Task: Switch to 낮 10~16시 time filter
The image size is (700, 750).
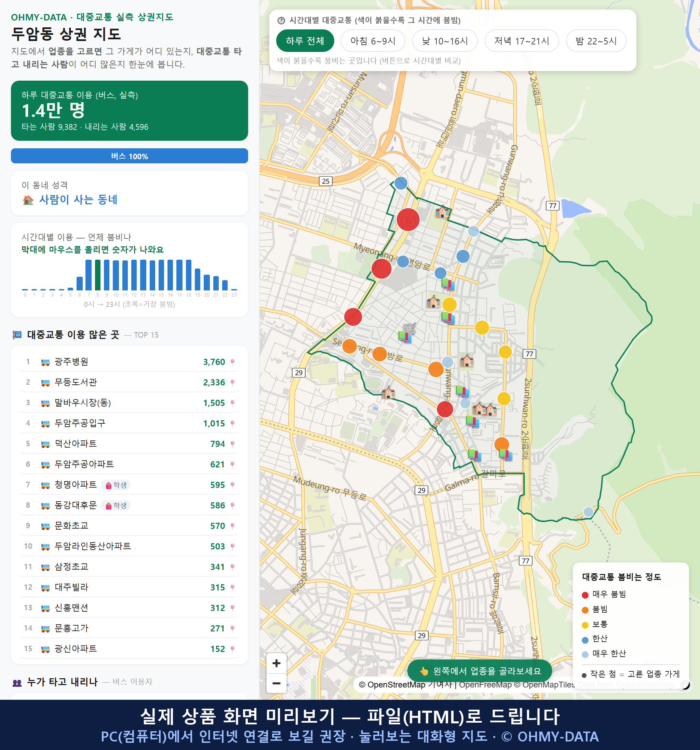Action: (445, 41)
